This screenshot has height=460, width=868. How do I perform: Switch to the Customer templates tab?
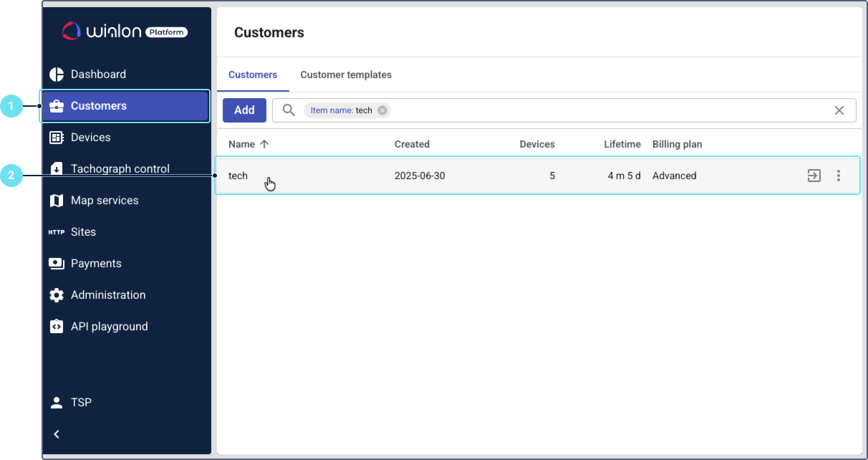346,75
